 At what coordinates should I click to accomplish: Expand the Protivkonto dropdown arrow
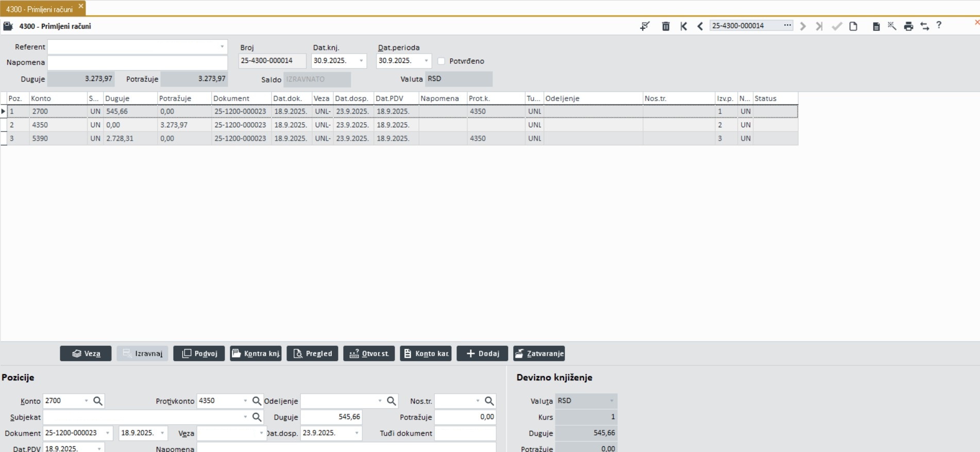(x=245, y=401)
